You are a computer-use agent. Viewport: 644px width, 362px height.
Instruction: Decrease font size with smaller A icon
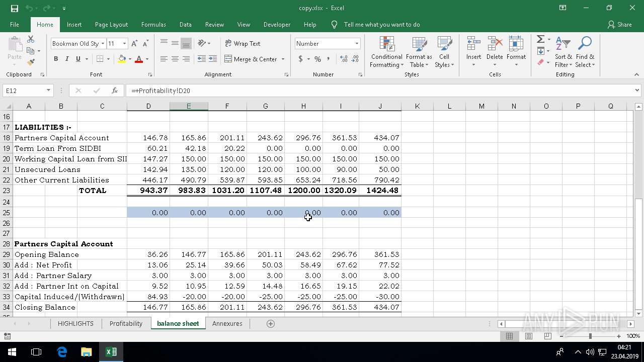[145, 44]
